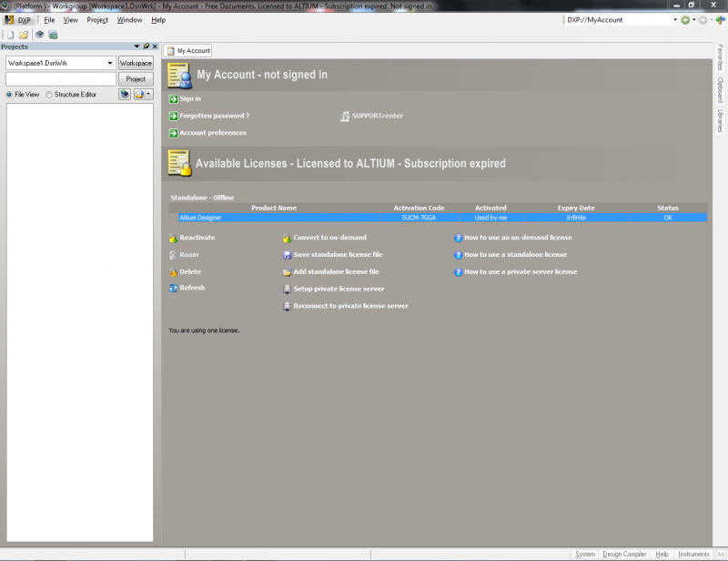The image size is (728, 561).
Task: Open the Account preferences link
Action: 213,133
